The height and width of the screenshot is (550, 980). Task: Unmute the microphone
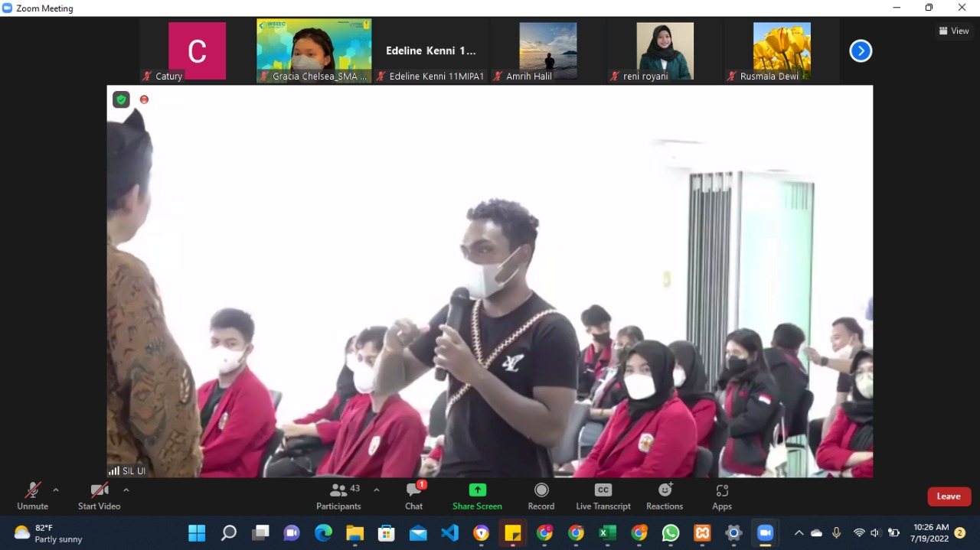click(x=32, y=496)
